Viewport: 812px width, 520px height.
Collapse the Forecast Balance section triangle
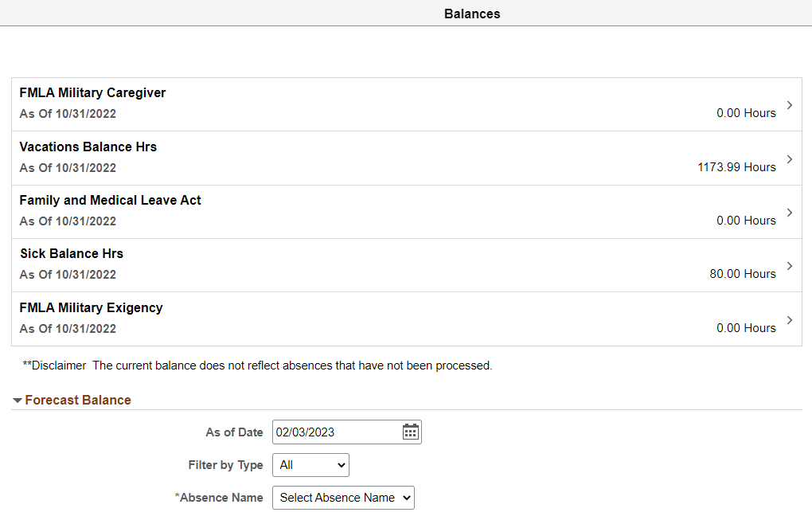point(18,401)
